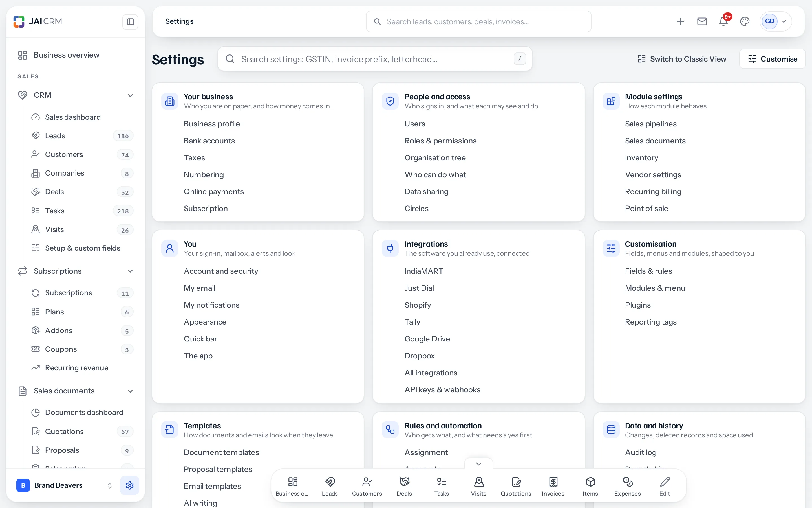This screenshot has width=812, height=508.
Task: Open Tasks in the bottom quick bar
Action: (x=442, y=486)
